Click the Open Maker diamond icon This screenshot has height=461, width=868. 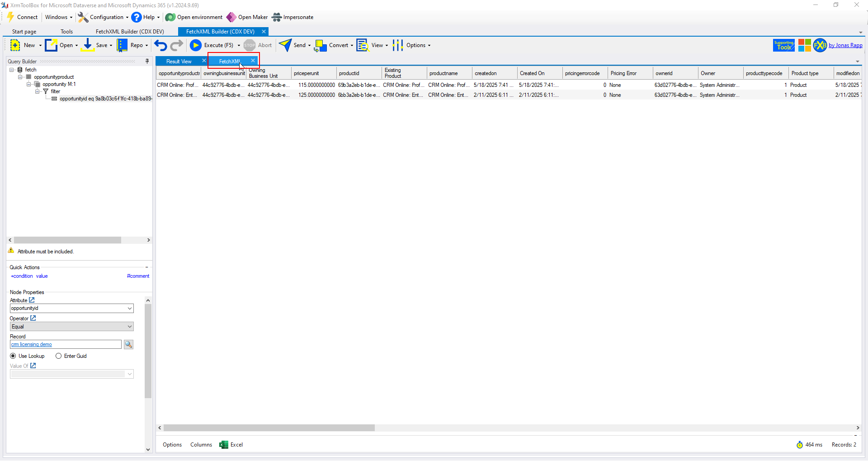coord(231,17)
